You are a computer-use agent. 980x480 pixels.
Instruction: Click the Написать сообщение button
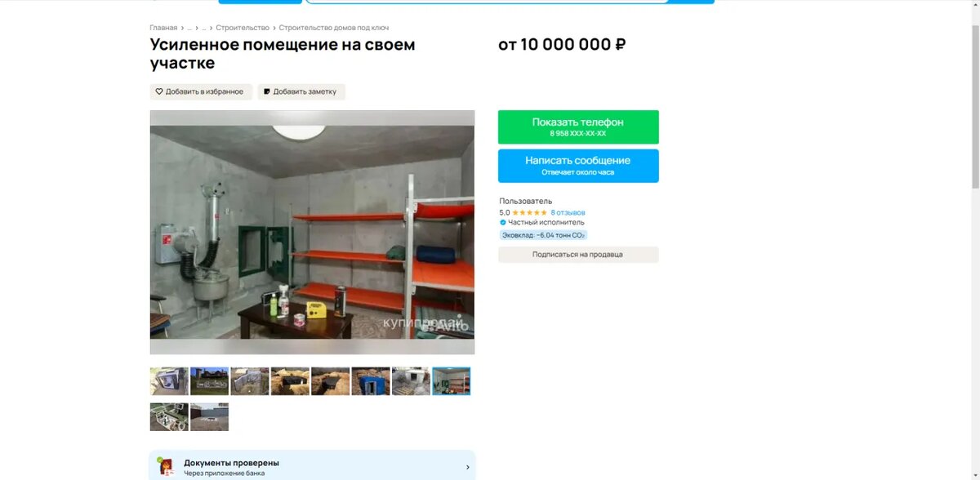click(x=578, y=166)
